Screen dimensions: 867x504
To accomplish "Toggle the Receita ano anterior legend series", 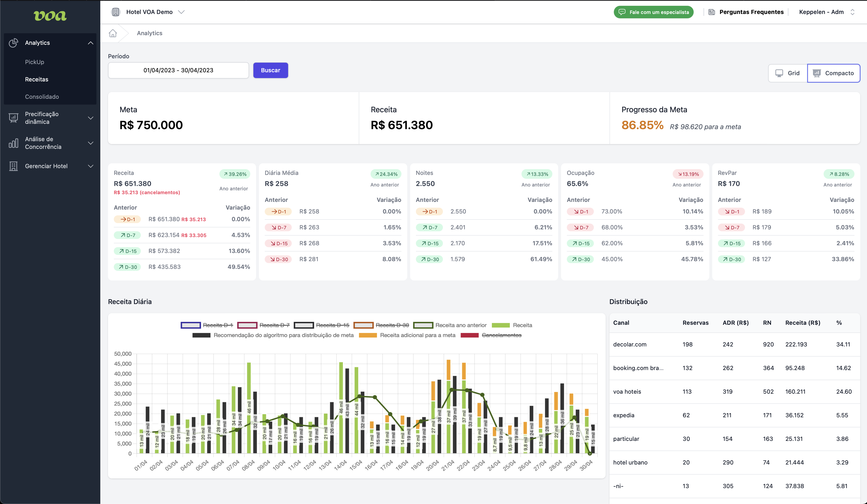I will pyautogui.click(x=450, y=325).
